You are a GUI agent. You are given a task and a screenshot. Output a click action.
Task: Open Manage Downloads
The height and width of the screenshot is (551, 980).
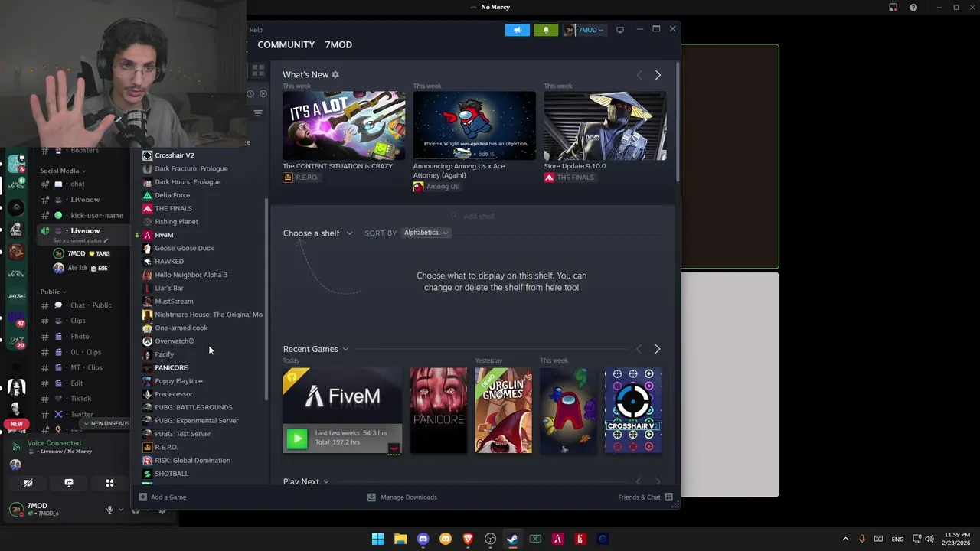(402, 497)
